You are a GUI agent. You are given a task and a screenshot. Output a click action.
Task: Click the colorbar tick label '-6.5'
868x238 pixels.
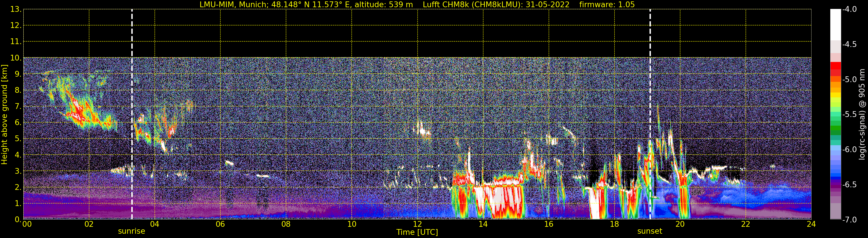(850, 185)
